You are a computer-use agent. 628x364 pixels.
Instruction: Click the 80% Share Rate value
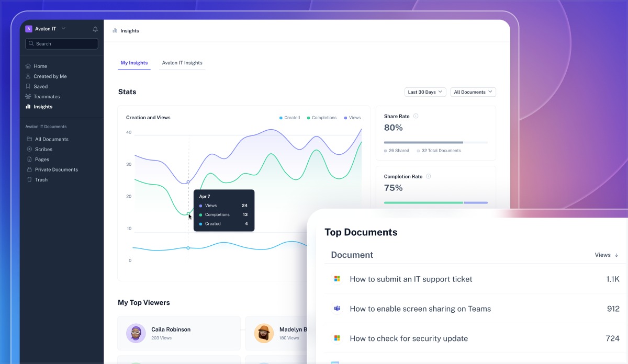coord(394,128)
